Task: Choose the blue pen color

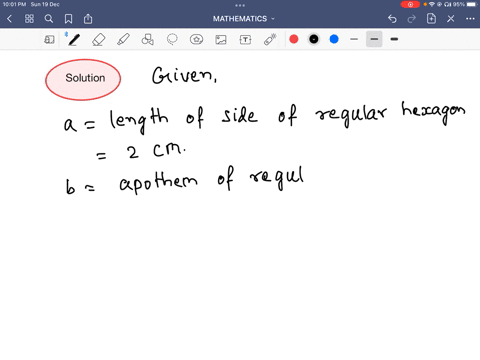Action: pyautogui.click(x=334, y=39)
